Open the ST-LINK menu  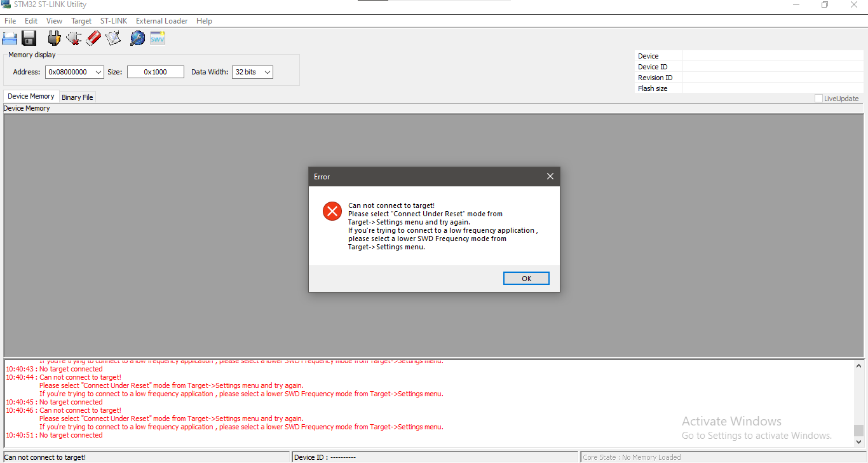coord(114,21)
